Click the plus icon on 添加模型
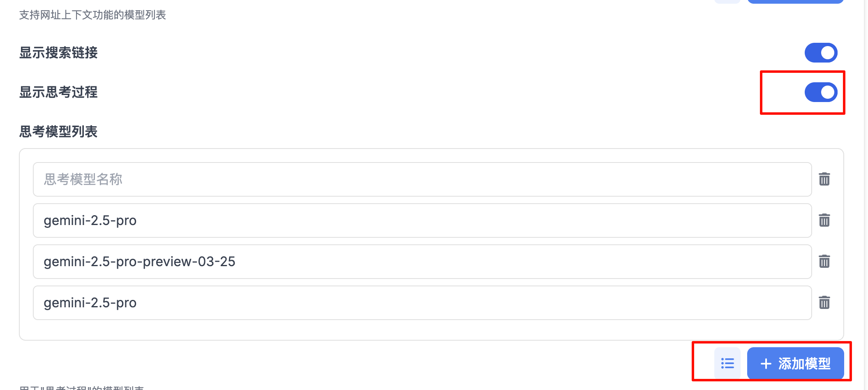Screen dimensions: 868x390 coord(766,364)
